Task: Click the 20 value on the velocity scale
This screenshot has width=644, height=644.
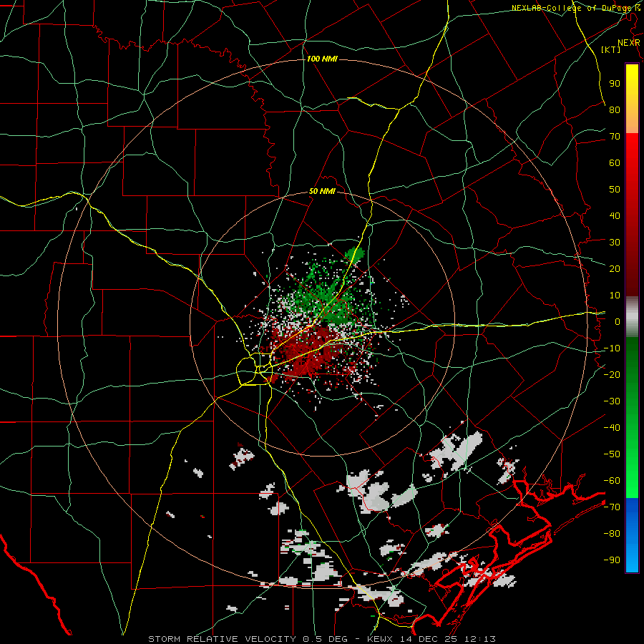Action: coord(615,269)
